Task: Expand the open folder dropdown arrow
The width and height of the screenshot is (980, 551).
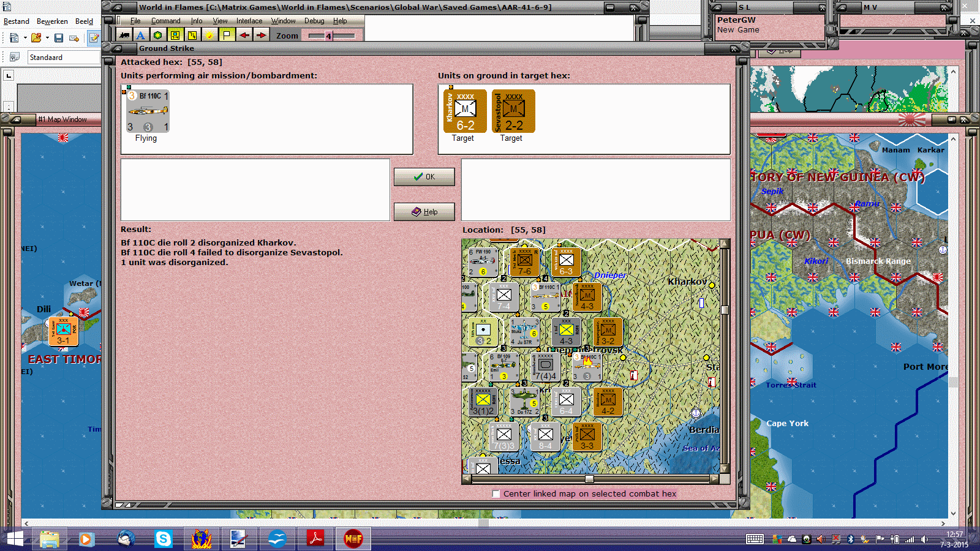Action: click(47, 38)
